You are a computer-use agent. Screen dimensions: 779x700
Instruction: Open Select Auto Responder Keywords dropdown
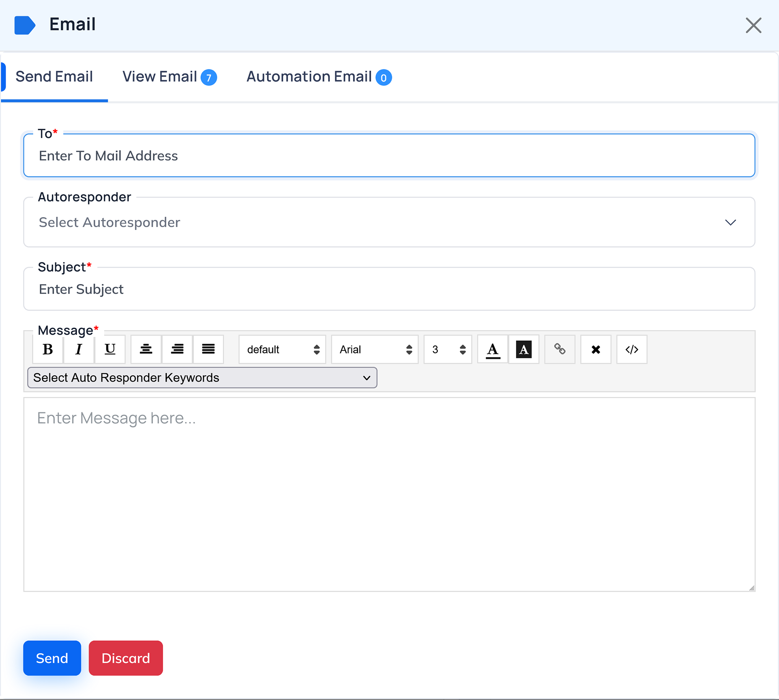pyautogui.click(x=202, y=378)
